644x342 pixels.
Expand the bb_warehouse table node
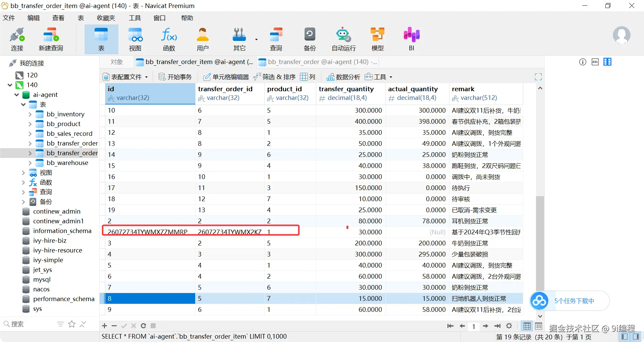[30, 163]
